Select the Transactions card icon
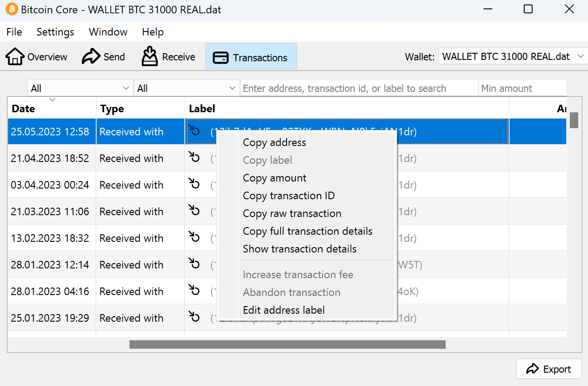The height and width of the screenshot is (386, 588). 221,58
